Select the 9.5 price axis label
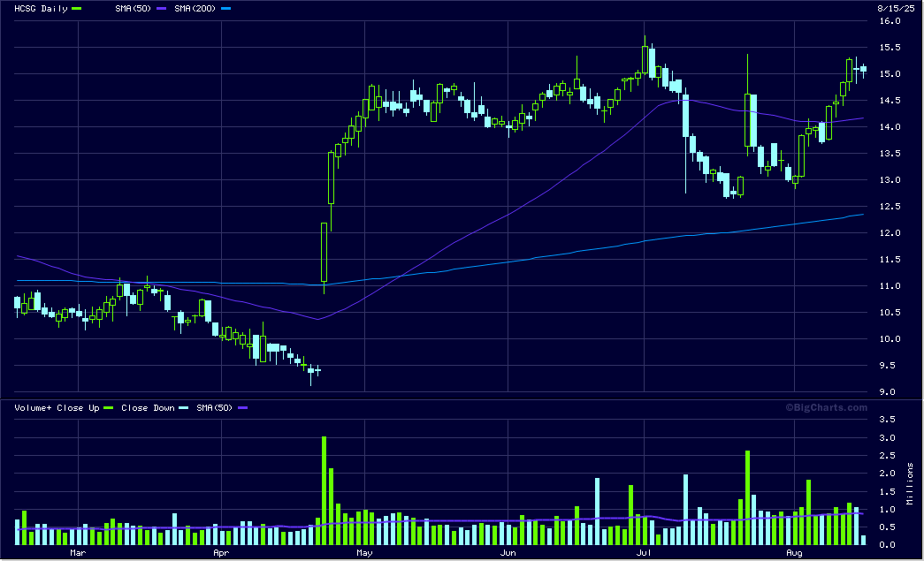 point(890,366)
